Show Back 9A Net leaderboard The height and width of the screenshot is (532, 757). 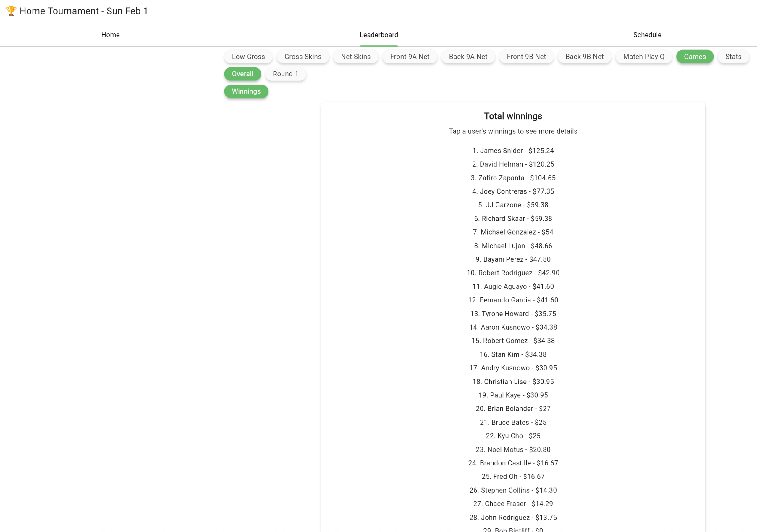click(x=468, y=57)
